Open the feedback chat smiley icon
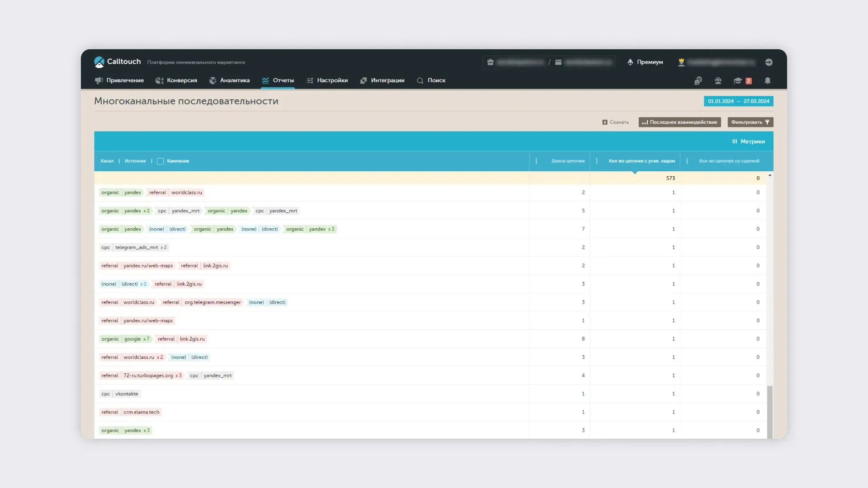 tap(698, 80)
